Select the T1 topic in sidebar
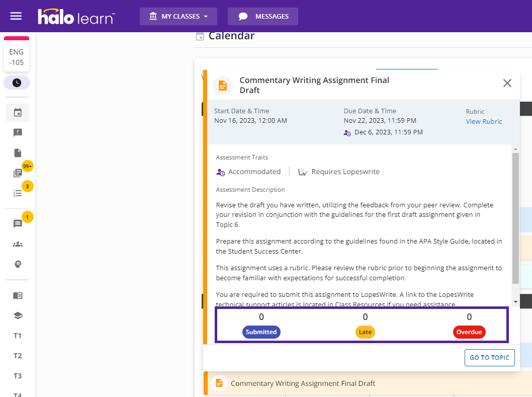 click(18, 336)
